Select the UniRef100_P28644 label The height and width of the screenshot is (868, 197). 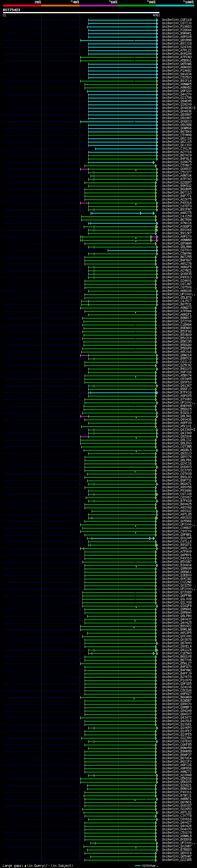pos(177,30)
